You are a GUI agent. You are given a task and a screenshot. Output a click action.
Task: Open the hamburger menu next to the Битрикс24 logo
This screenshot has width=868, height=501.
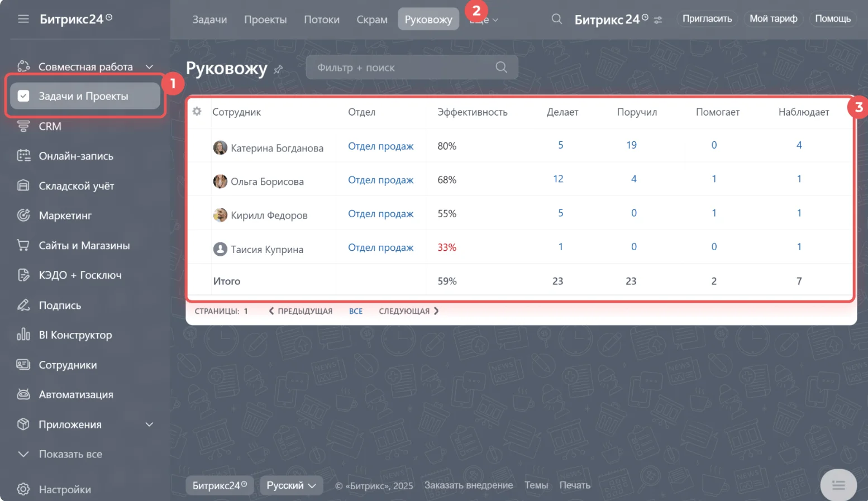click(23, 19)
